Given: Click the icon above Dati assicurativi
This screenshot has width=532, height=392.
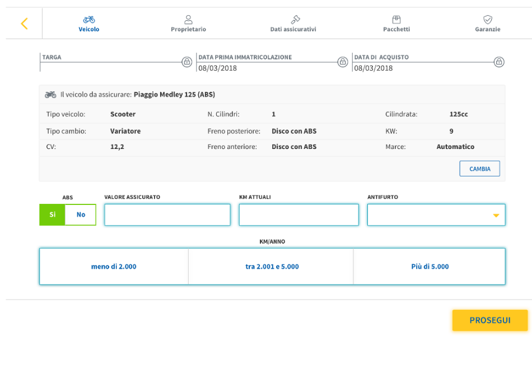Looking at the screenshot, I should (x=293, y=20).
